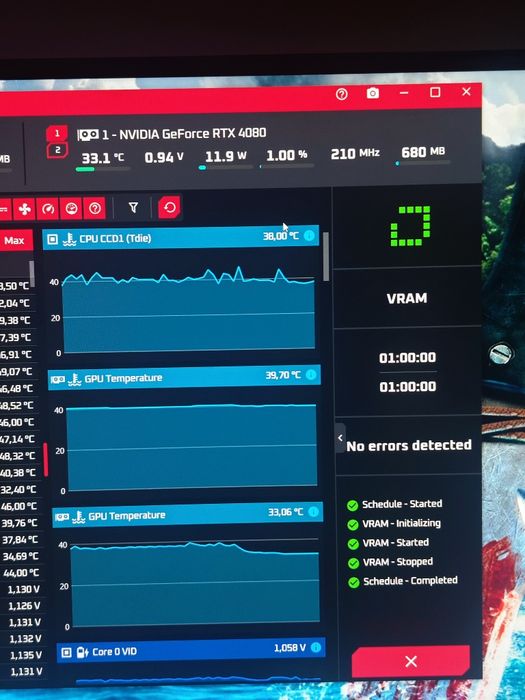The height and width of the screenshot is (700, 525).
Task: Click the VRAM test label
Action: [x=407, y=298]
